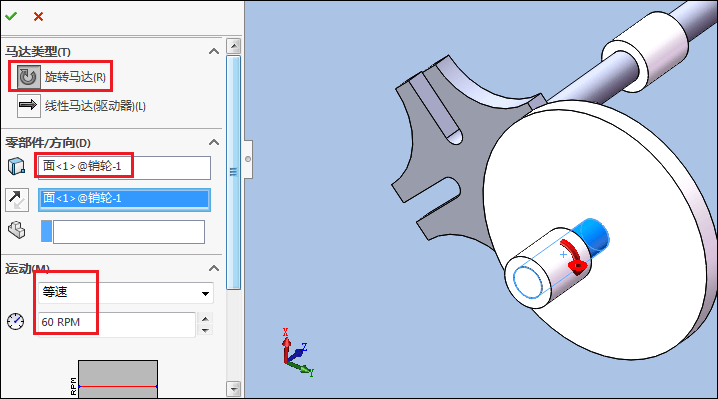Confirm motor settings with green checkmark

[11, 16]
